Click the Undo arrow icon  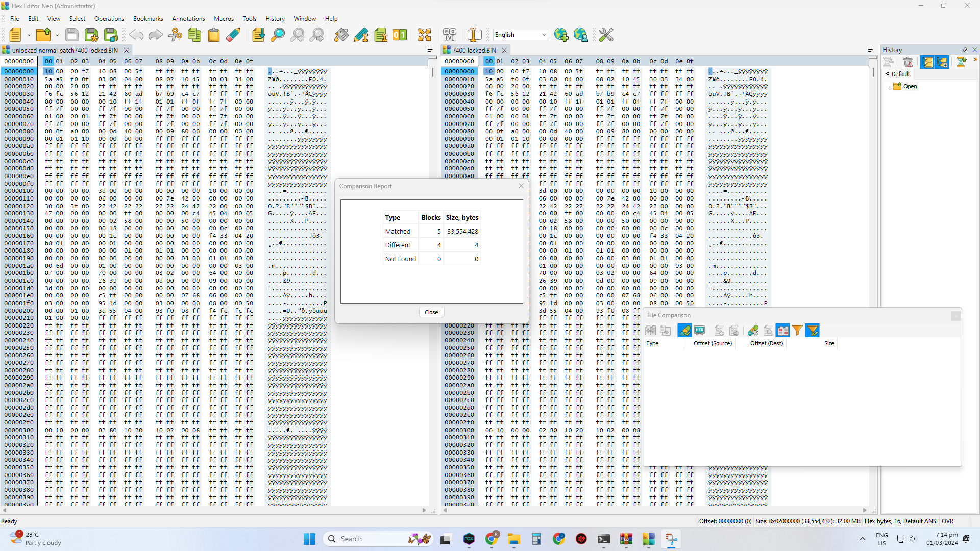[136, 35]
